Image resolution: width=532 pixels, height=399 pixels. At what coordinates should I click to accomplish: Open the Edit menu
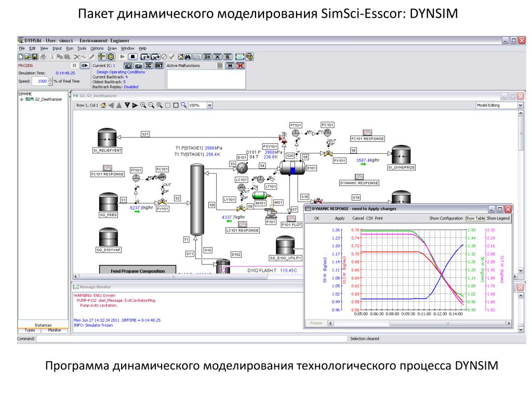pos(32,48)
